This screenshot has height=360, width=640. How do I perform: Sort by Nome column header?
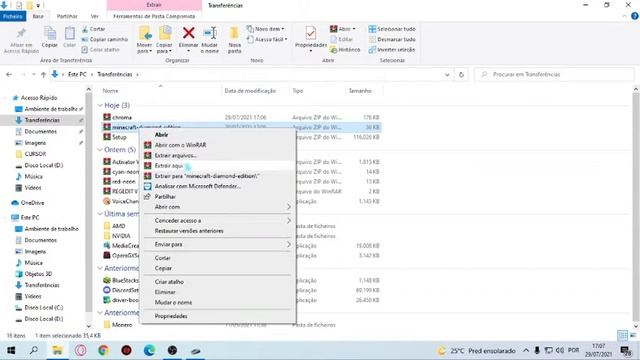[110, 91]
